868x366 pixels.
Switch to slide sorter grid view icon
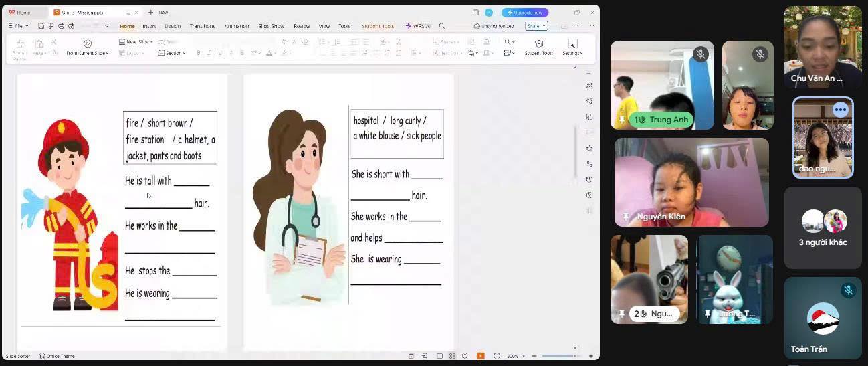click(453, 356)
